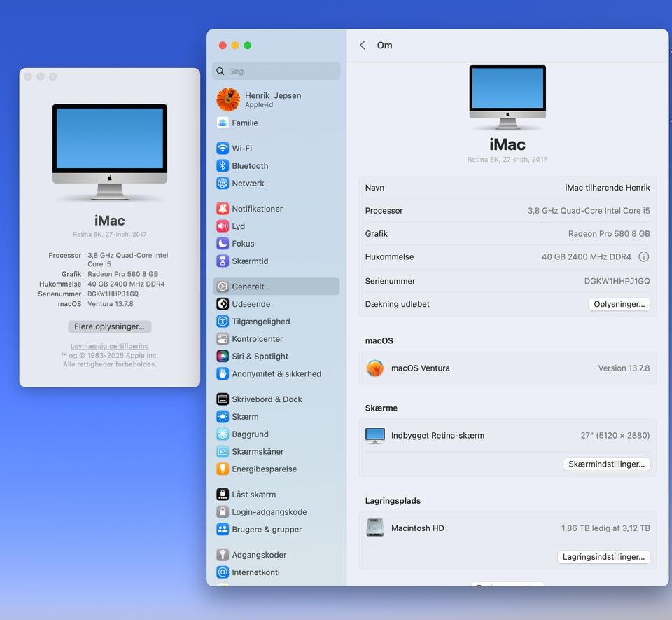Viewport: 672px width, 620px height.
Task: Click the Oplysninger... coverage button
Action: coord(619,305)
